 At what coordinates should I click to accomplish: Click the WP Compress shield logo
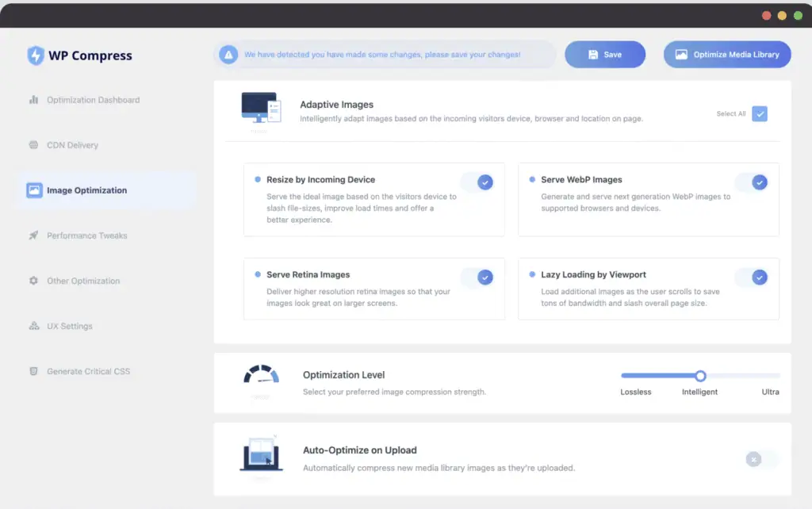tap(36, 55)
